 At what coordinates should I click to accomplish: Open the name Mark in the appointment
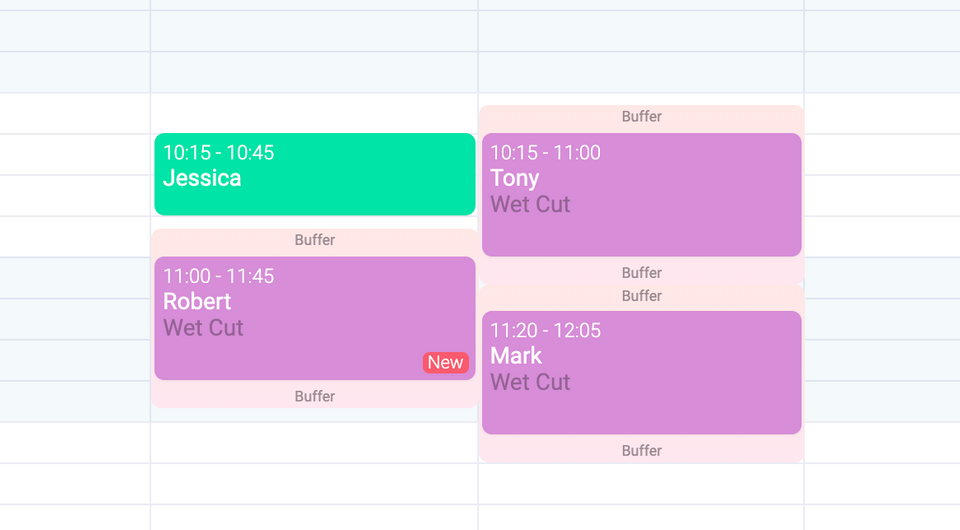[516, 355]
